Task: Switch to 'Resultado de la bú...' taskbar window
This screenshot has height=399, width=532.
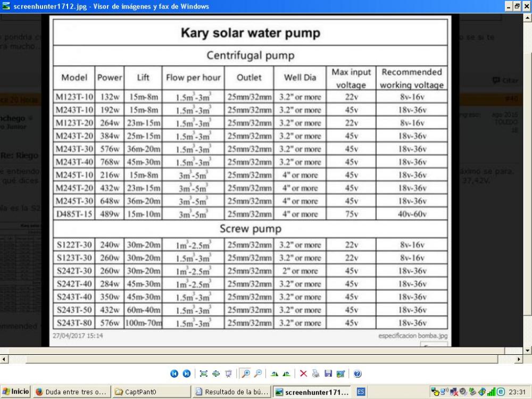Action: coord(232,392)
